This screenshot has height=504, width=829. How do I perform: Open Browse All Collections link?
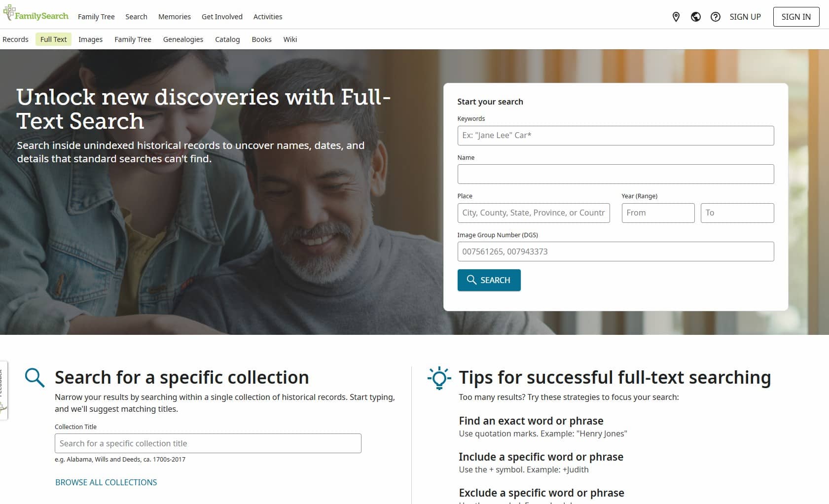click(x=106, y=482)
